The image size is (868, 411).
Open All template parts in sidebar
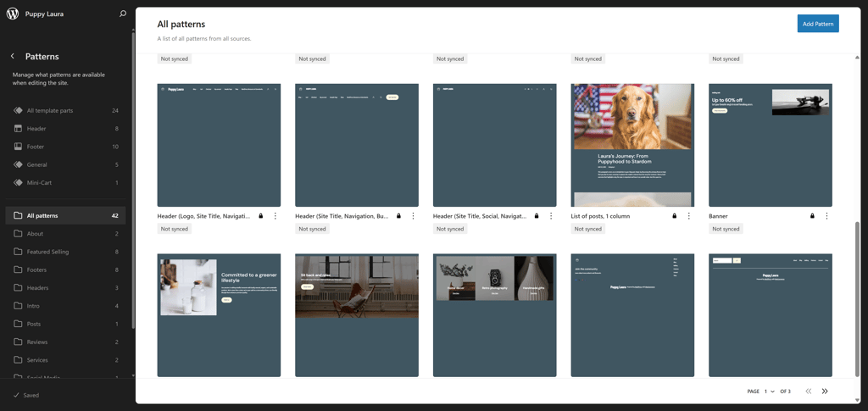(65, 111)
